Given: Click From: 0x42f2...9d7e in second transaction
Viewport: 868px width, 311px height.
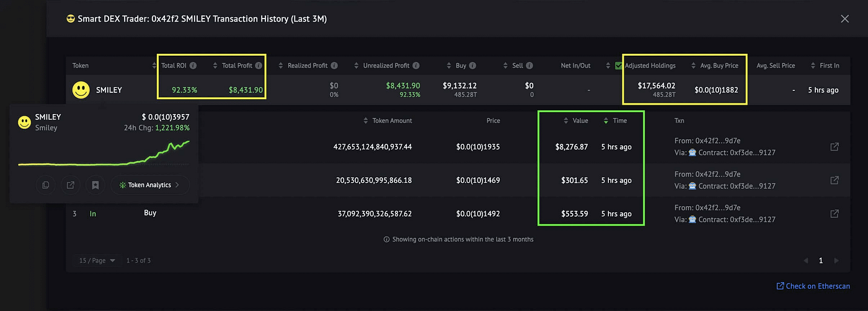Looking at the screenshot, I should [707, 174].
